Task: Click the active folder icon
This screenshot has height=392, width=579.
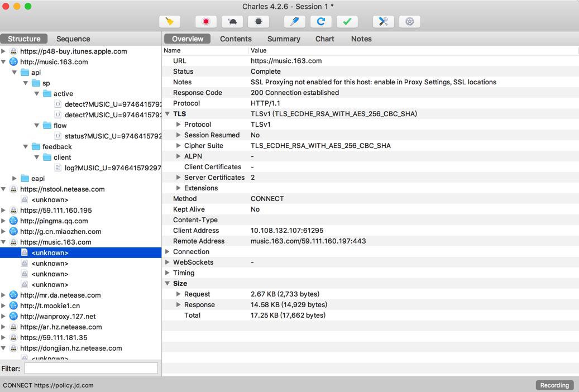Action: [47, 93]
